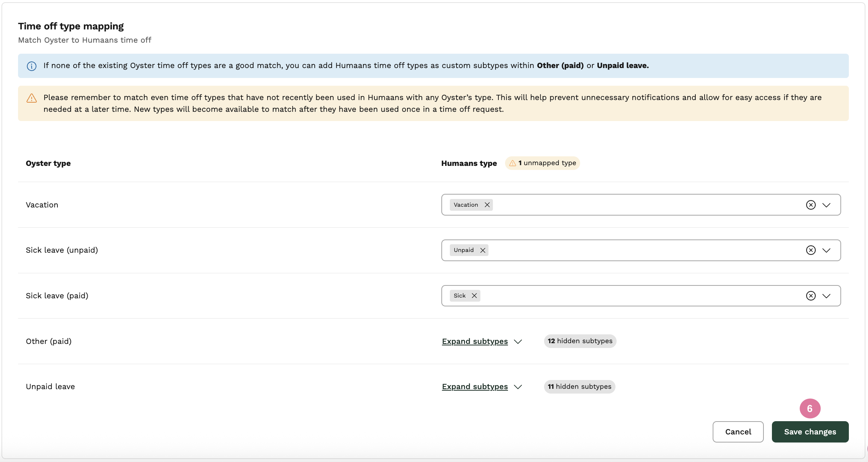This screenshot has width=868, height=462.
Task: Click the warning icon in unmapped type badge
Action: [512, 163]
